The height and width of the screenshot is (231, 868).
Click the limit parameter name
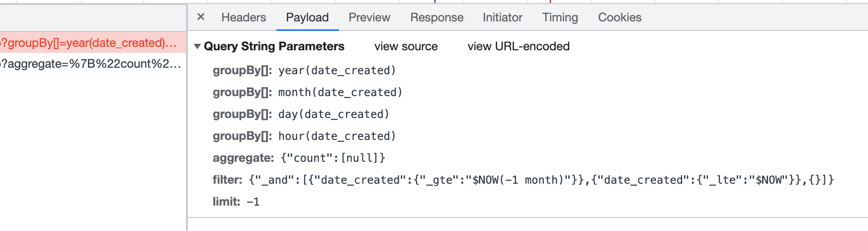(x=226, y=202)
